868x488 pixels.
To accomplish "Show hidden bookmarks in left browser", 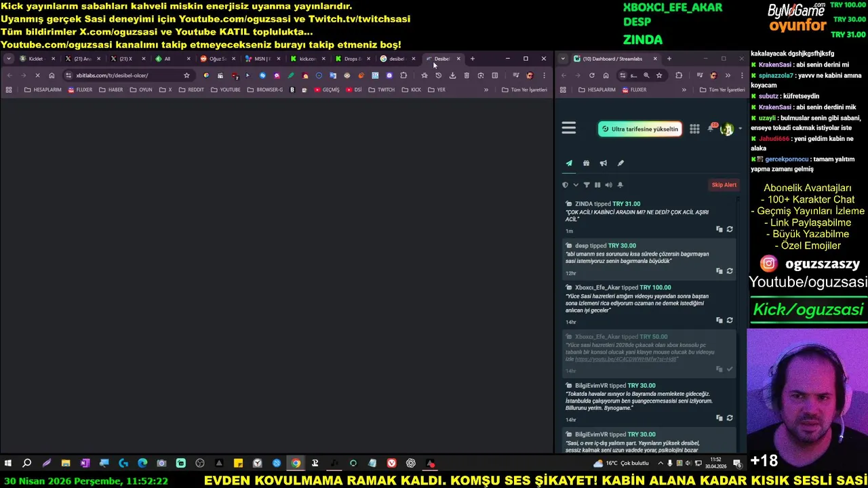I will (486, 89).
